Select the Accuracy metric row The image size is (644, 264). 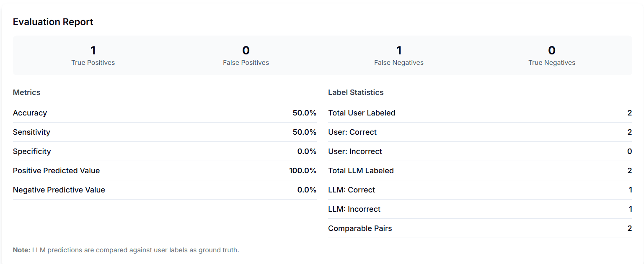164,113
